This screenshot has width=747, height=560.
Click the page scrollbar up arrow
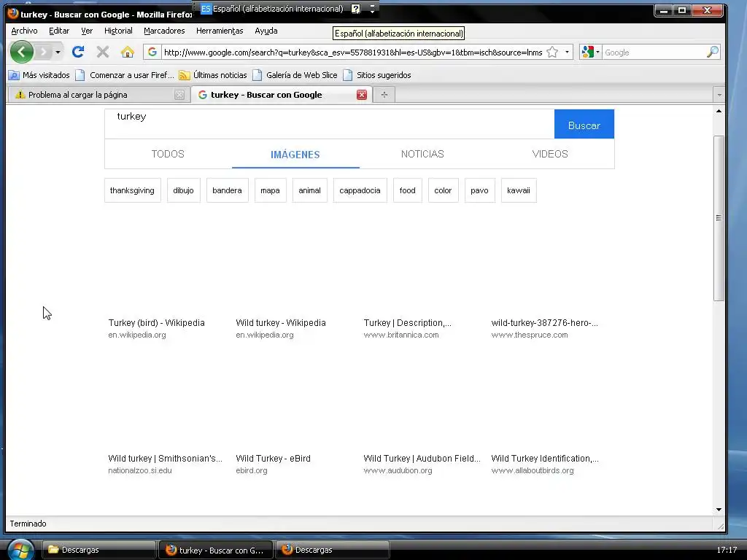point(719,111)
